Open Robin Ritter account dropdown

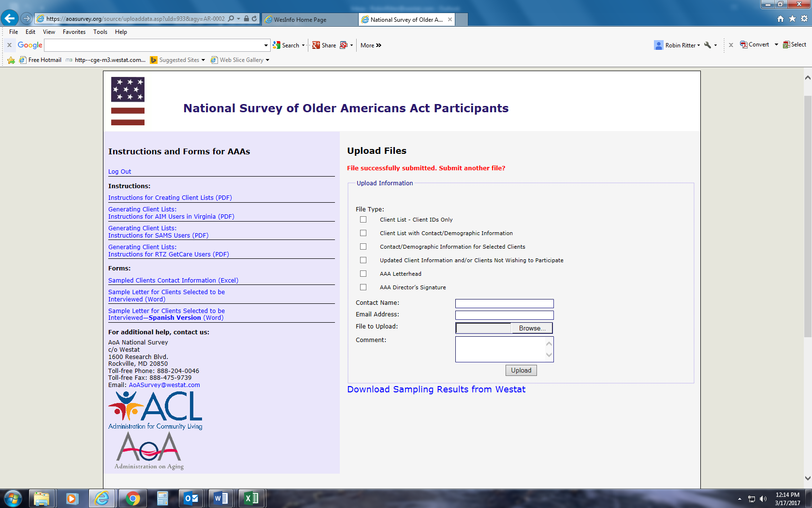click(x=677, y=45)
